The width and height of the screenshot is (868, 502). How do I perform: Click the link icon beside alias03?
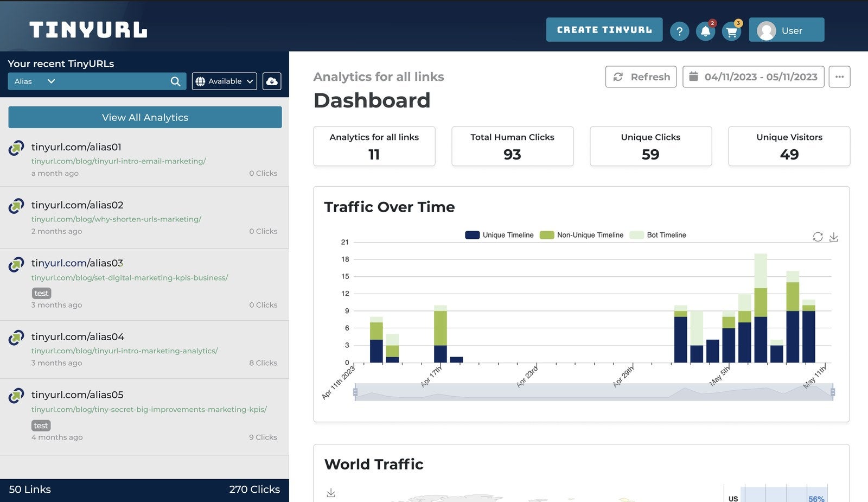tap(16, 264)
